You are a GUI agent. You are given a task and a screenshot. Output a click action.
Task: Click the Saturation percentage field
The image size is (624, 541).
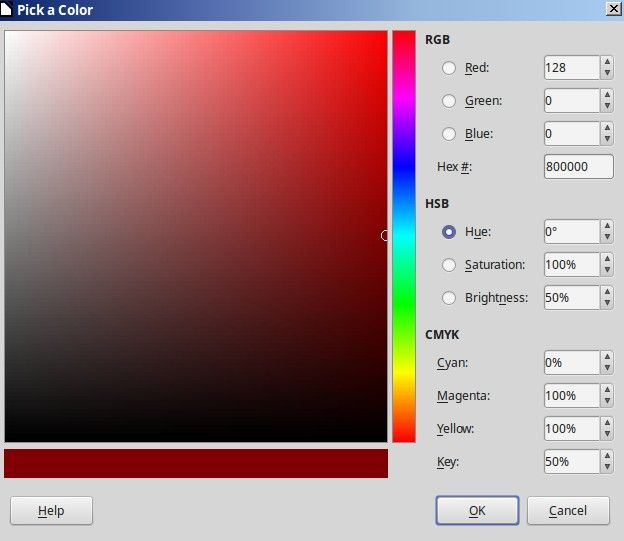[x=571, y=265]
